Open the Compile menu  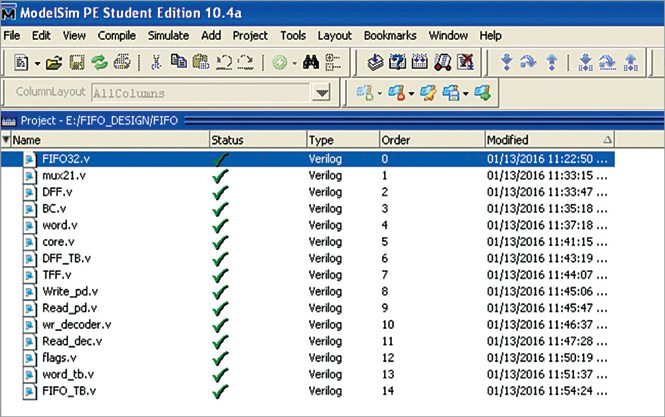(x=117, y=35)
